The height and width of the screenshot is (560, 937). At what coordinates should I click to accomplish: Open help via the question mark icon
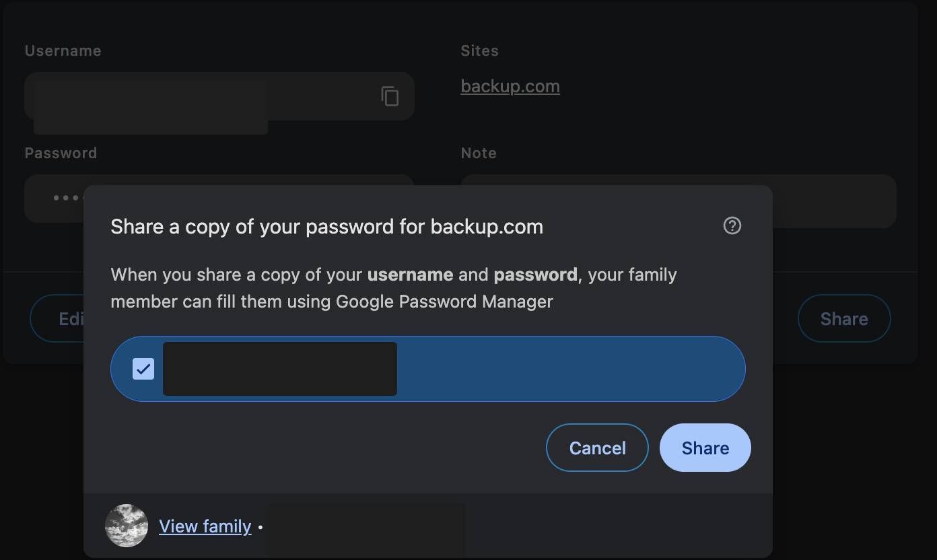(732, 225)
